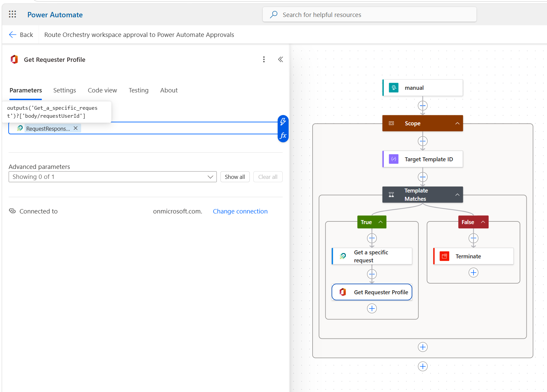Click the lightning dynamic content icon
This screenshot has height=392, width=547.
click(x=283, y=122)
